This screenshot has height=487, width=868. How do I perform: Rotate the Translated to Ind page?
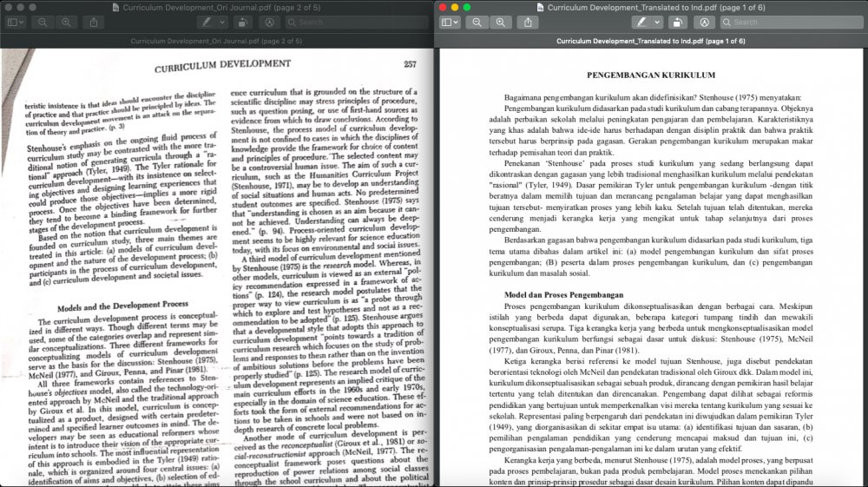(x=677, y=23)
